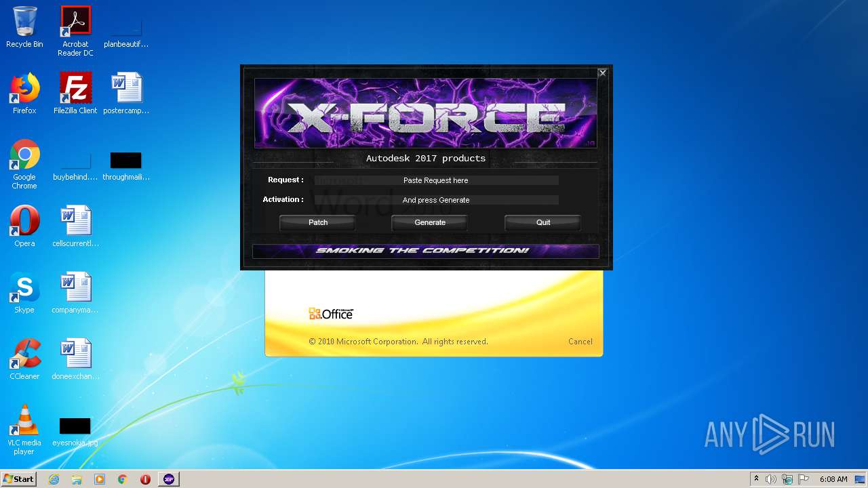Cancel the Office splash screen loading
This screenshot has width=868, height=488.
pos(580,342)
